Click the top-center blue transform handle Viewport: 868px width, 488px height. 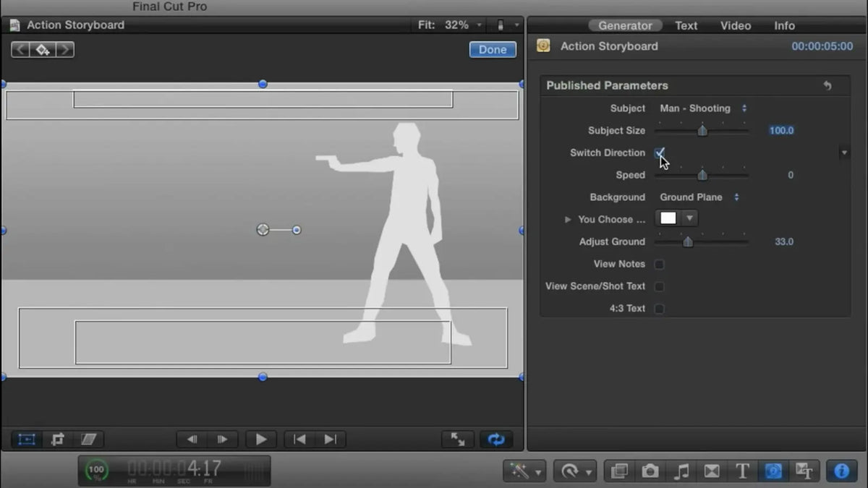click(x=263, y=84)
